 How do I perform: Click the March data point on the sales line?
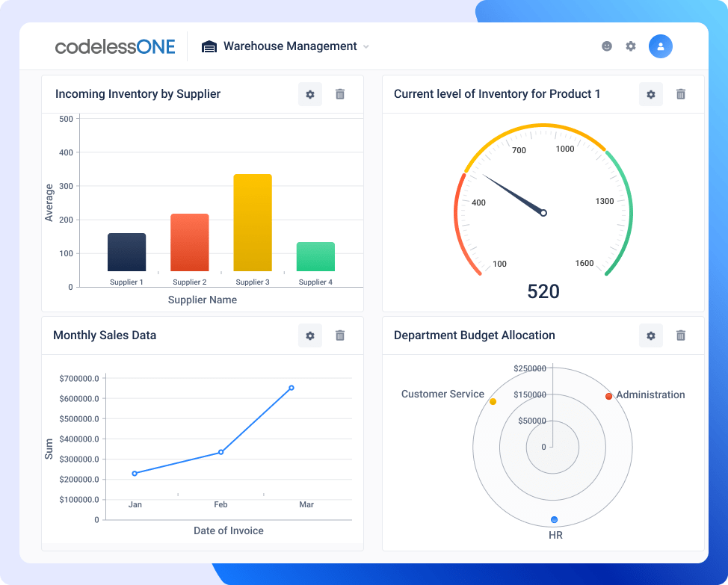tap(291, 388)
